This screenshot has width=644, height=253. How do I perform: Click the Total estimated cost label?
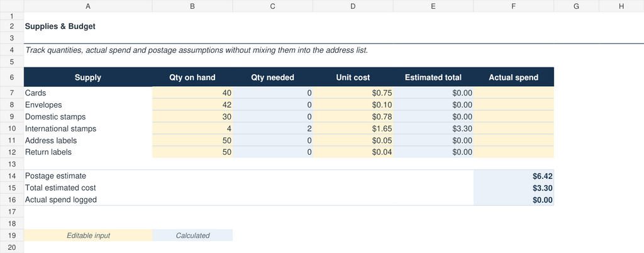pyautogui.click(x=60, y=188)
